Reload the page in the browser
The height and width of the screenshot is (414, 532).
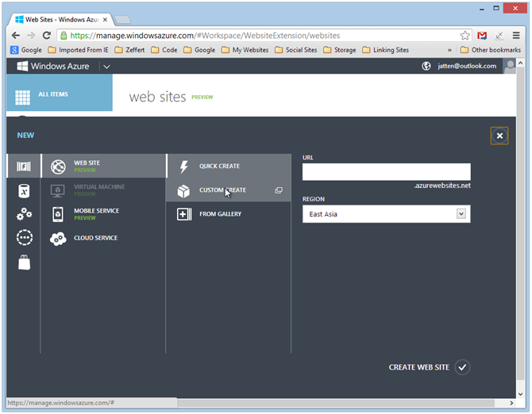coord(47,35)
